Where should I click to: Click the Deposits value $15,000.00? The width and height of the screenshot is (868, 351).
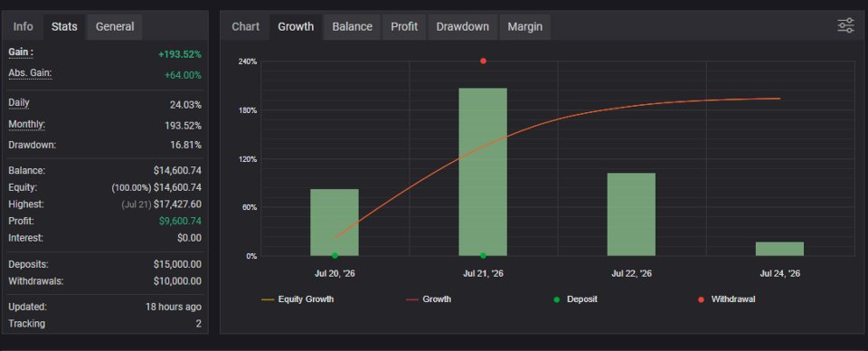(177, 265)
